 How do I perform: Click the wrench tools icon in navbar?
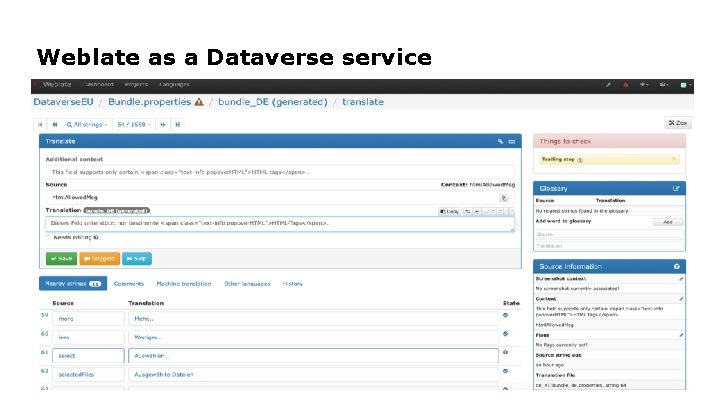pos(608,85)
